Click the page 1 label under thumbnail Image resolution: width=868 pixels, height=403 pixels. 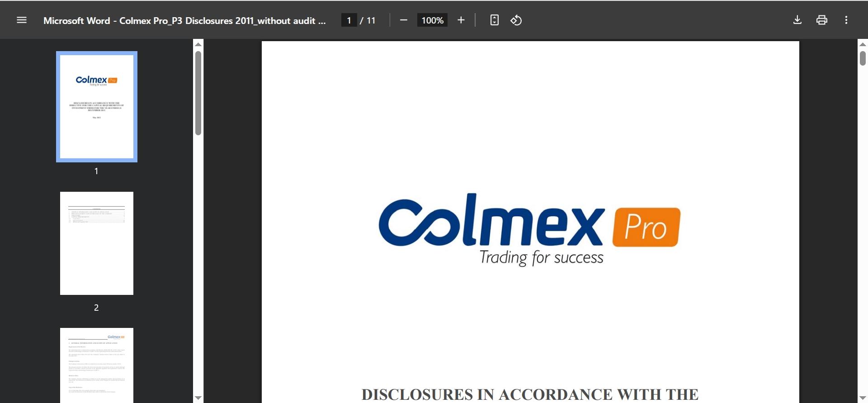pos(96,171)
